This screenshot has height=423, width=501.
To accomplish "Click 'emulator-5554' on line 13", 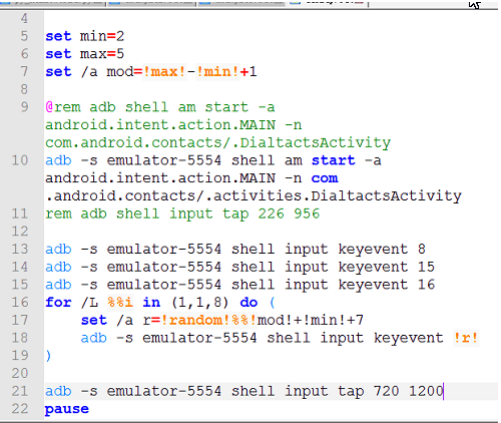I will coord(164,249).
